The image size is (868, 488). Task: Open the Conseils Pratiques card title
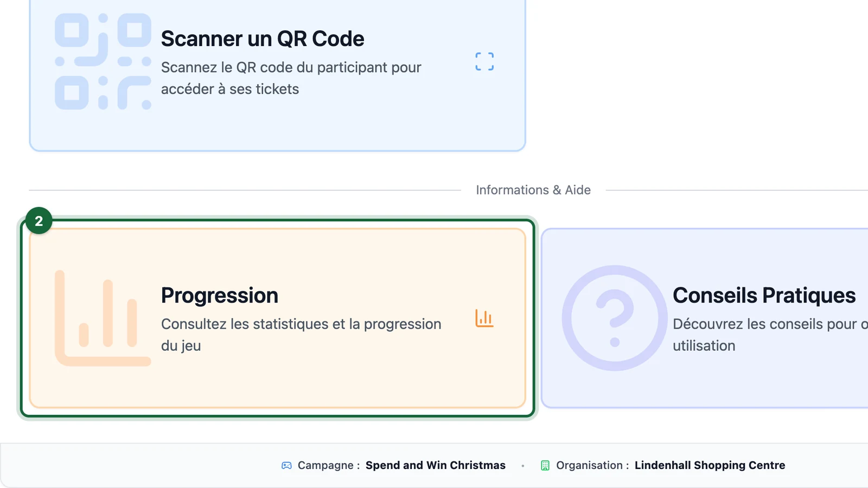tap(764, 296)
